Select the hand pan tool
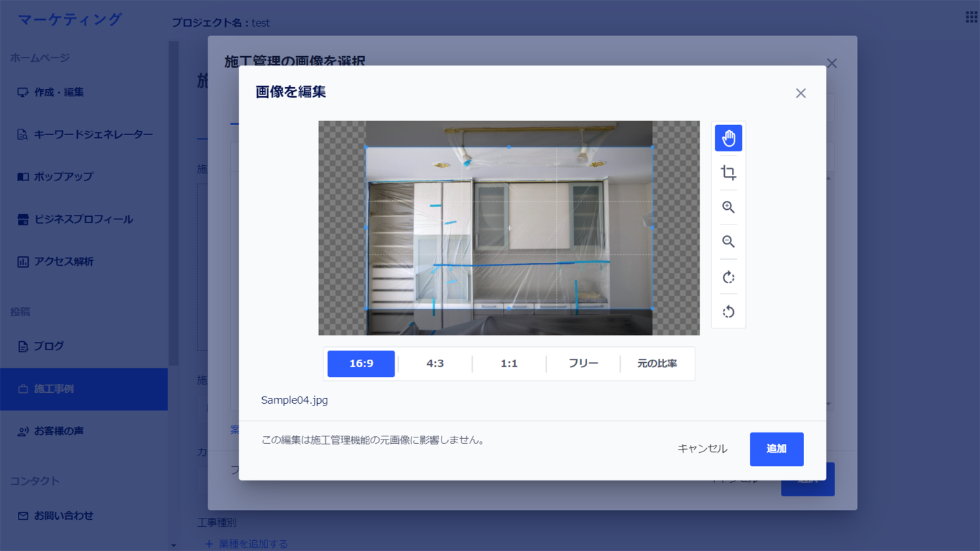 728,138
